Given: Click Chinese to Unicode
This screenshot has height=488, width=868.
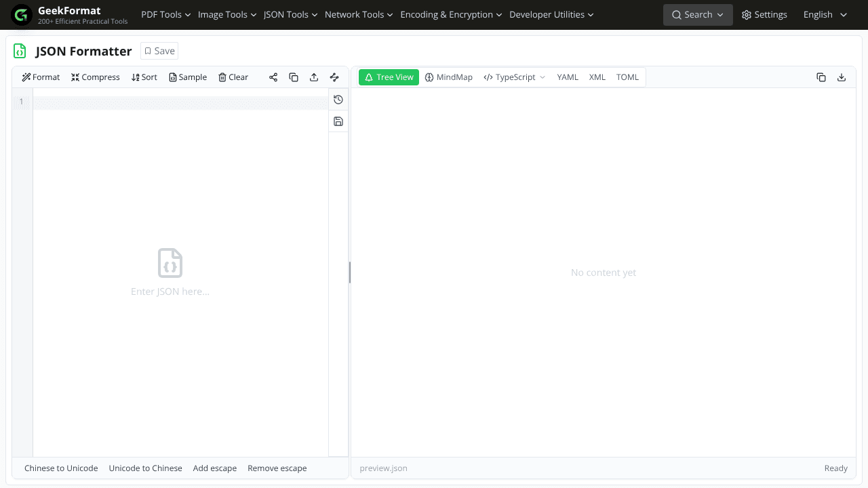Looking at the screenshot, I should 61,468.
